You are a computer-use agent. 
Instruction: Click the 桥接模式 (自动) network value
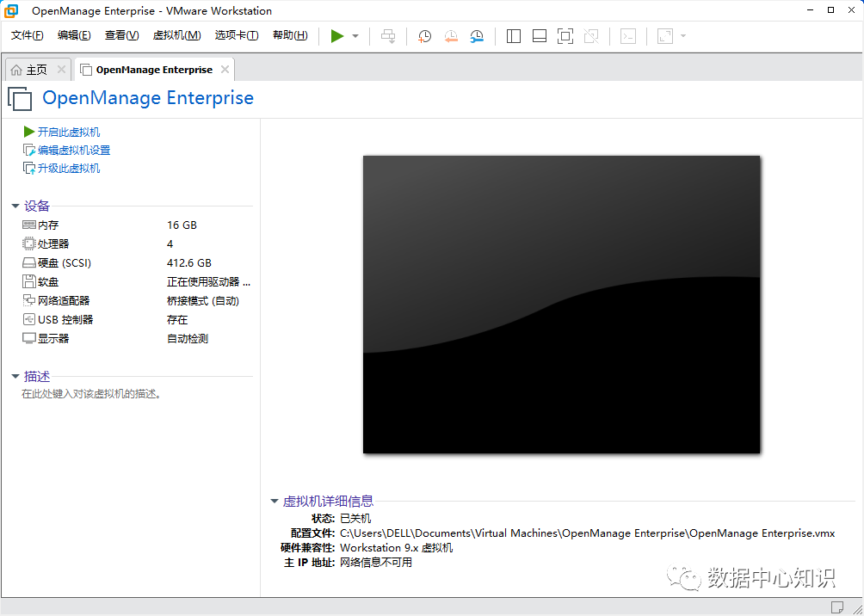[203, 301]
